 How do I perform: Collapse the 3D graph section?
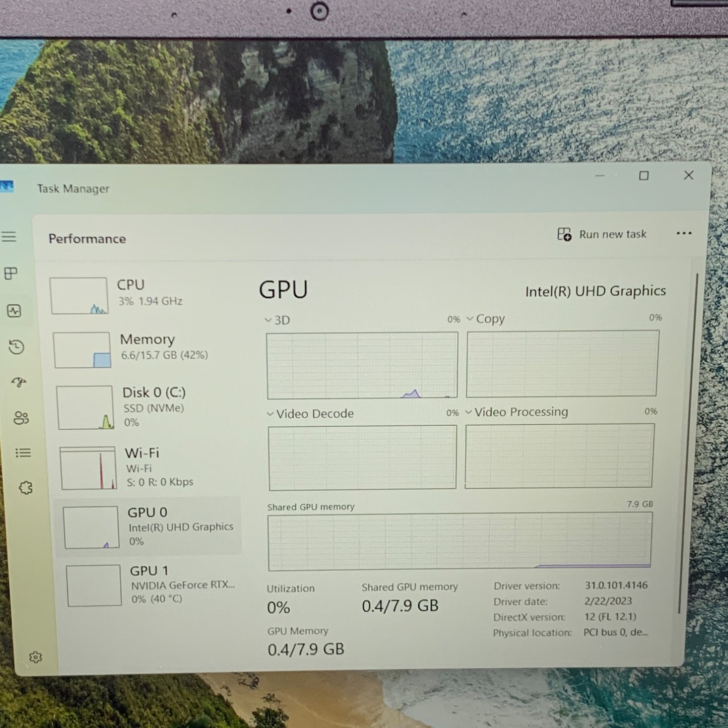(268, 320)
